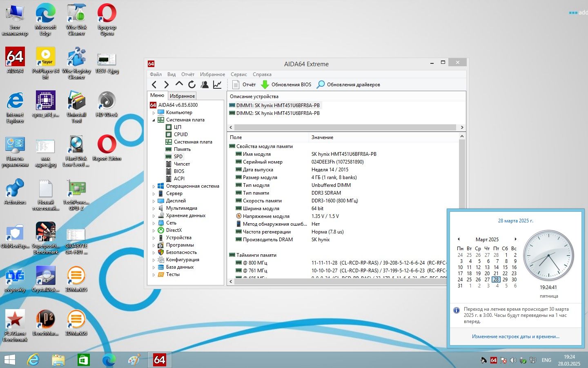
Task: Open the graph icon in AIDA64 toolbar
Action: pyautogui.click(x=217, y=85)
